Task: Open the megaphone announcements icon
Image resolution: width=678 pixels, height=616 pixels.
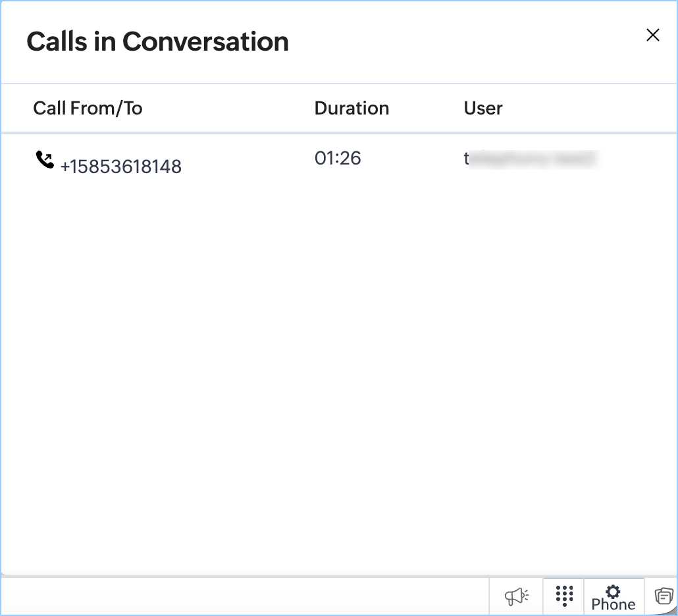Action: (x=516, y=596)
